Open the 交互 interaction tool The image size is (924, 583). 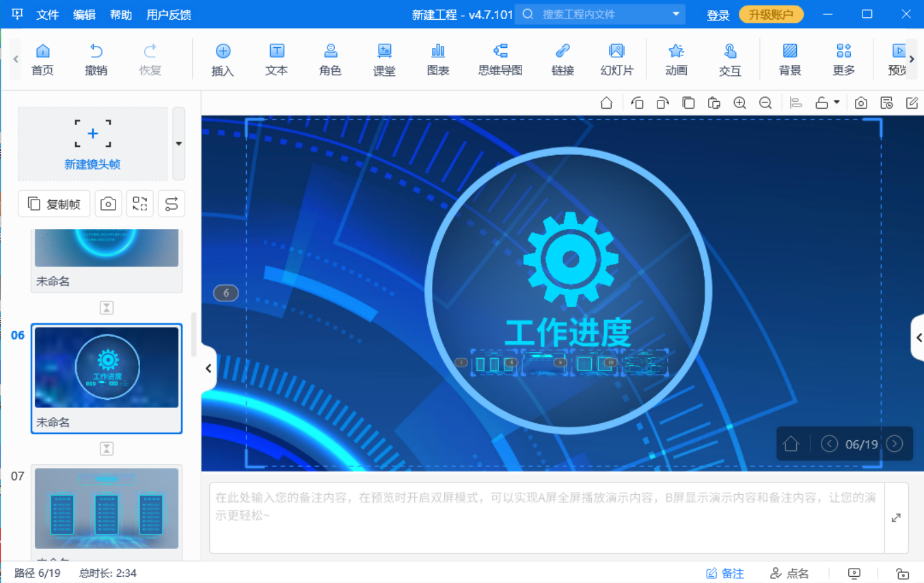[730, 59]
